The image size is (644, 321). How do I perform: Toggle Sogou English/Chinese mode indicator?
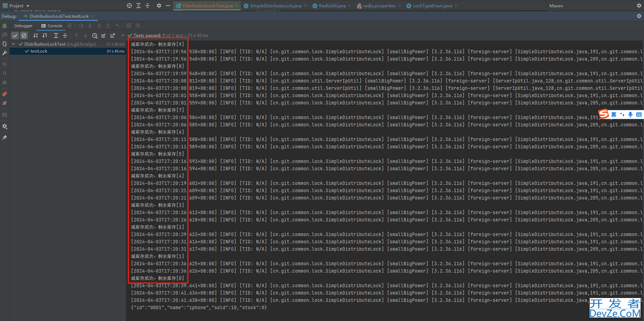pos(613,115)
